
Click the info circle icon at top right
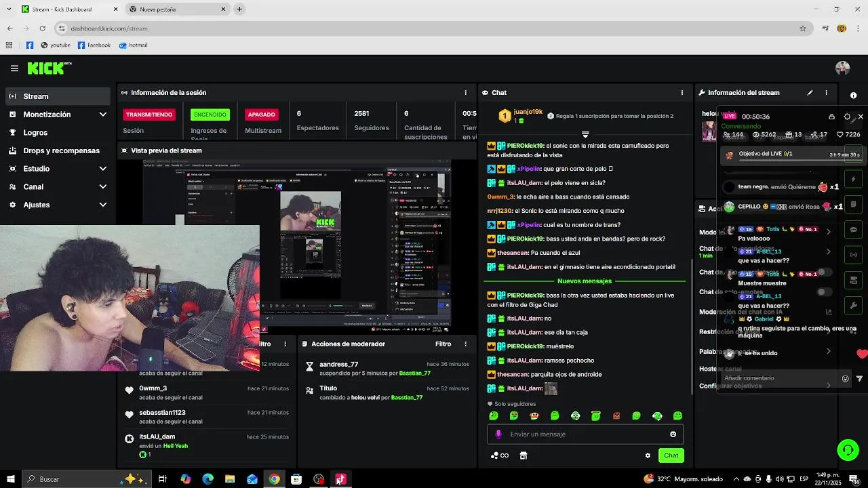click(853, 96)
